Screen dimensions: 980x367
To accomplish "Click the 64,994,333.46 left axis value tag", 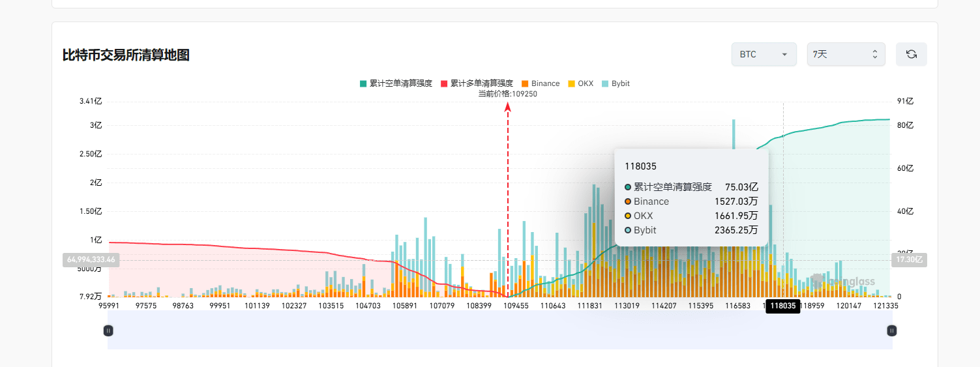I will click(x=91, y=259).
